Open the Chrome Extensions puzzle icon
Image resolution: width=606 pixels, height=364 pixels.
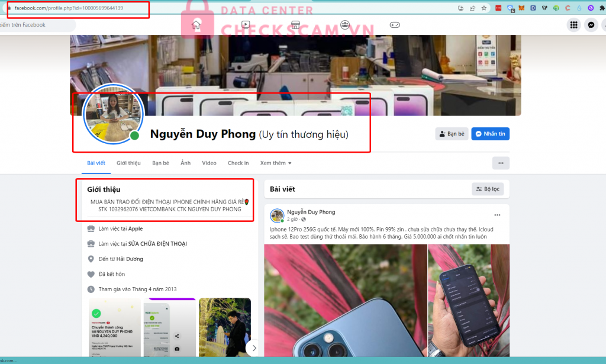pyautogui.click(x=602, y=8)
